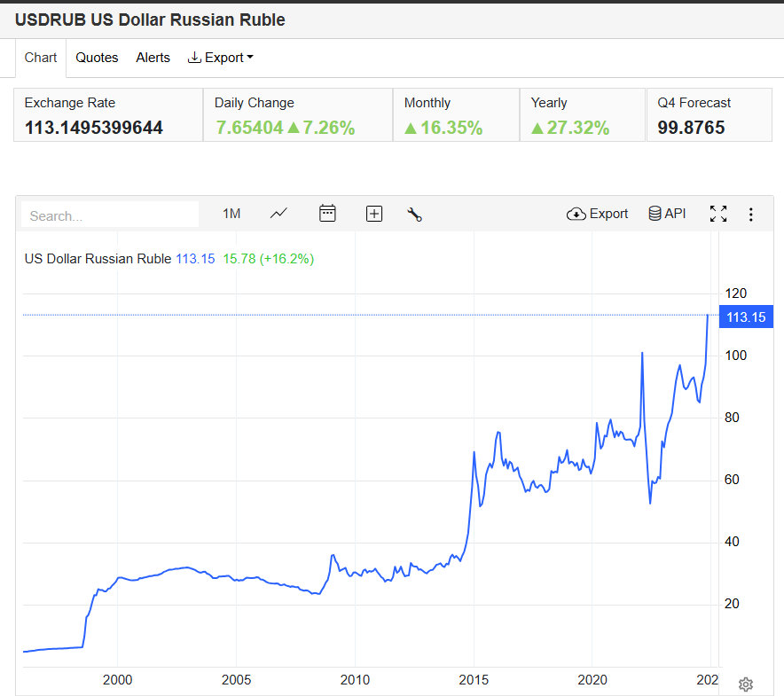Open the three-dot chart options menu
Viewport: 784px width, 696px height.
751,214
